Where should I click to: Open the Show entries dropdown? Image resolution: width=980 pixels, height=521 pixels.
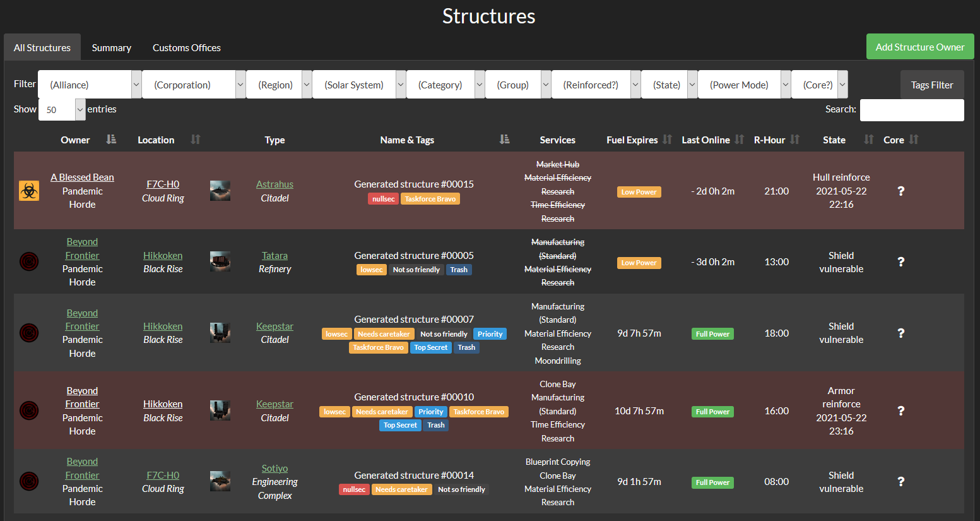coord(61,109)
